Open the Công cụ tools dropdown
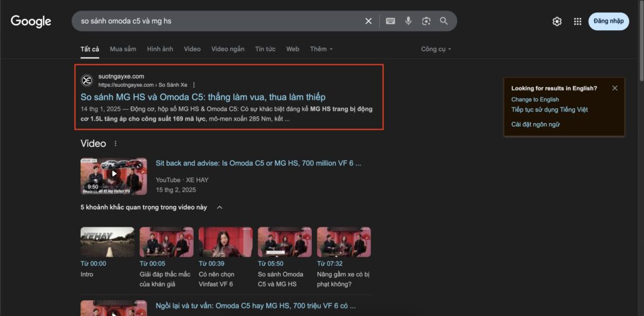 (436, 49)
